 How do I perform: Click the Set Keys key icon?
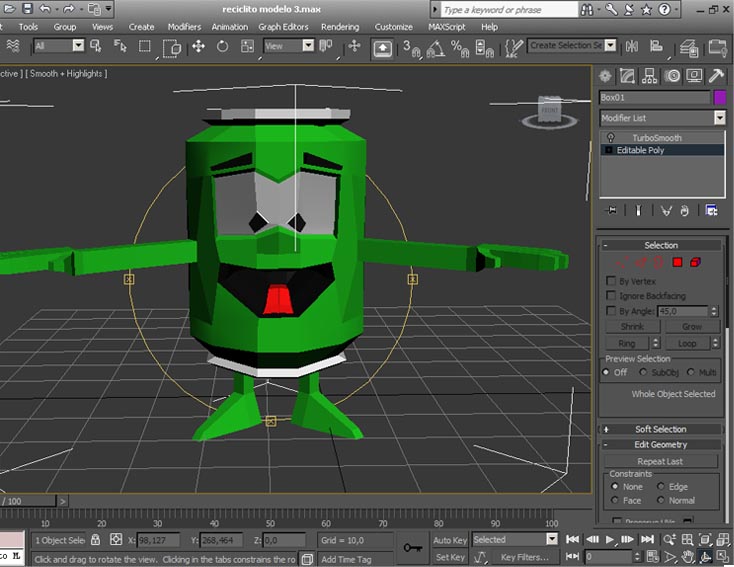point(412,547)
